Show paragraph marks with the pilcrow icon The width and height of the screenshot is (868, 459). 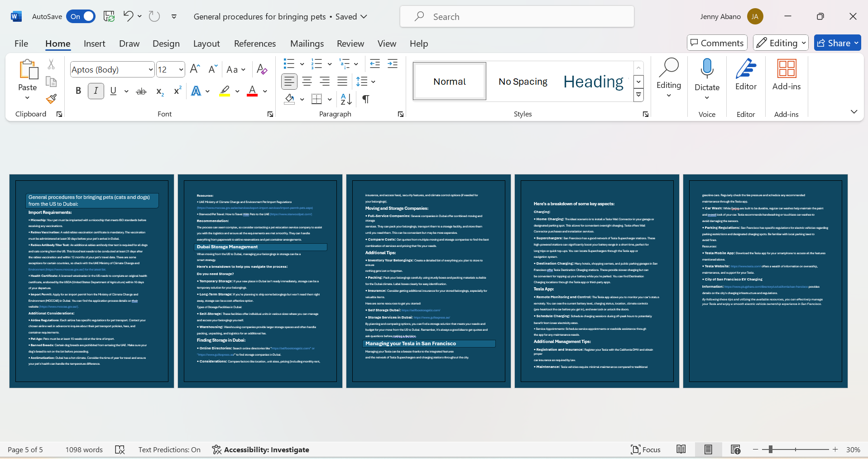coord(366,99)
